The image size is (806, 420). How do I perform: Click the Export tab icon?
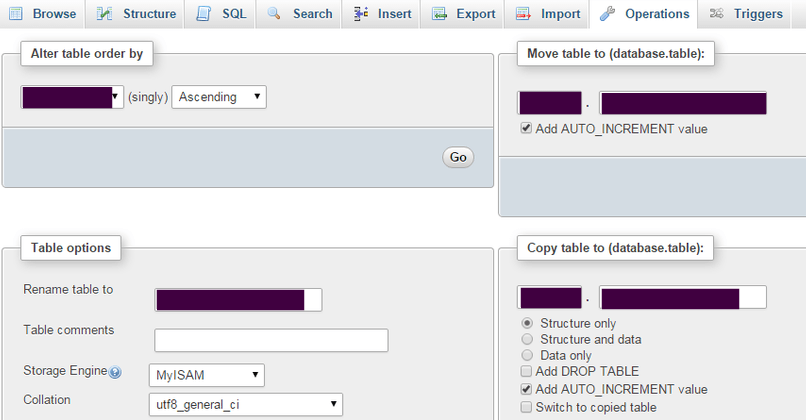(x=439, y=14)
